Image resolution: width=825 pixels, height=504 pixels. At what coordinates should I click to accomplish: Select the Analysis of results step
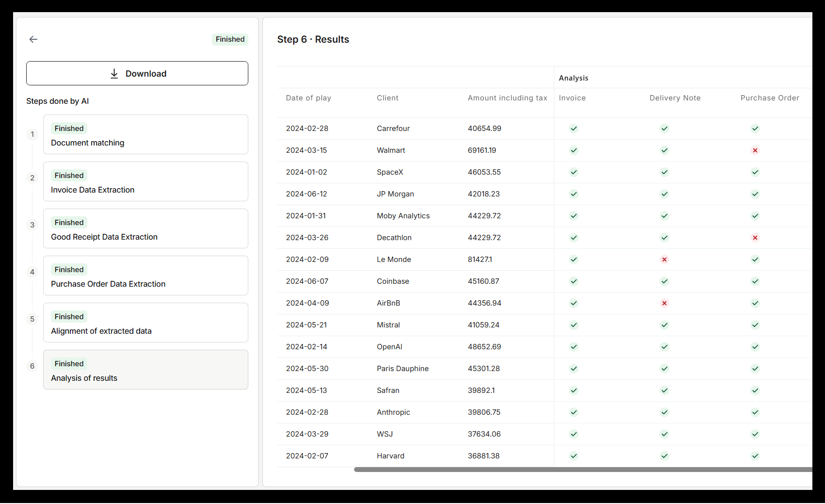point(146,370)
